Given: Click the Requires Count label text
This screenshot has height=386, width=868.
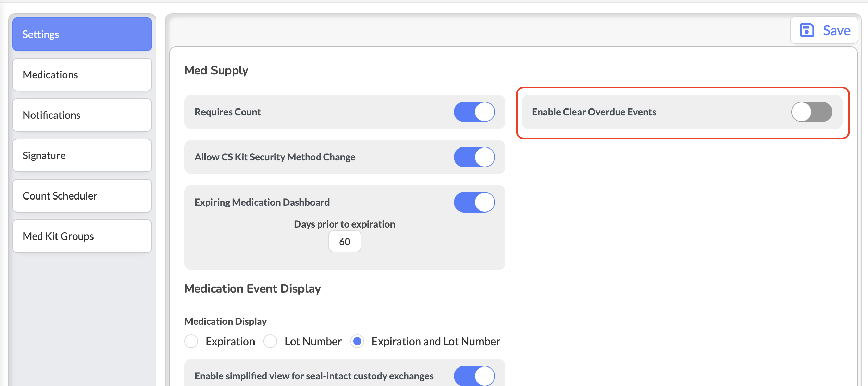Looking at the screenshot, I should click(x=227, y=112).
